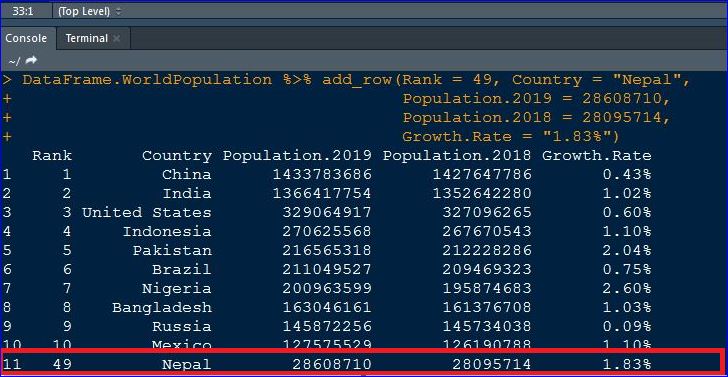This screenshot has width=728, height=377.
Task: Click the Russia country cell
Action: point(182,326)
